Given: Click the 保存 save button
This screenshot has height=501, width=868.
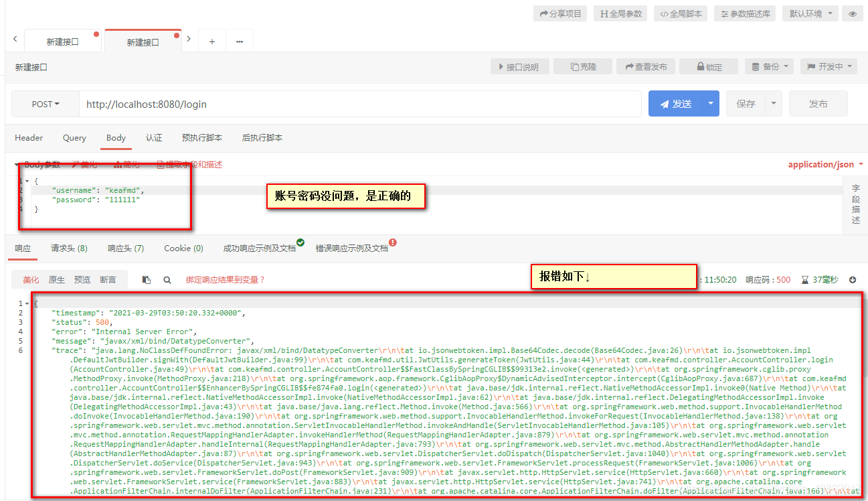Looking at the screenshot, I should (x=746, y=104).
